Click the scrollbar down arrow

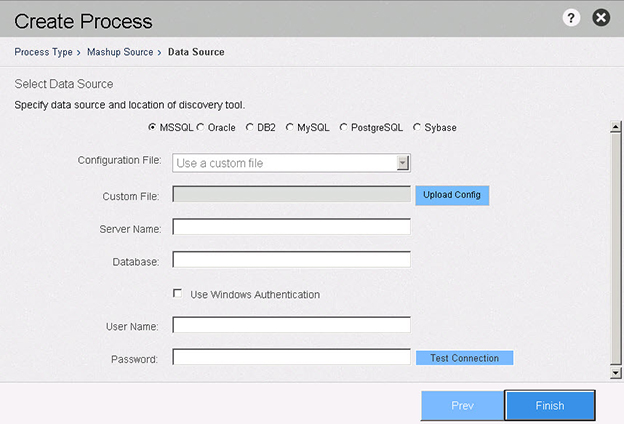pos(616,373)
